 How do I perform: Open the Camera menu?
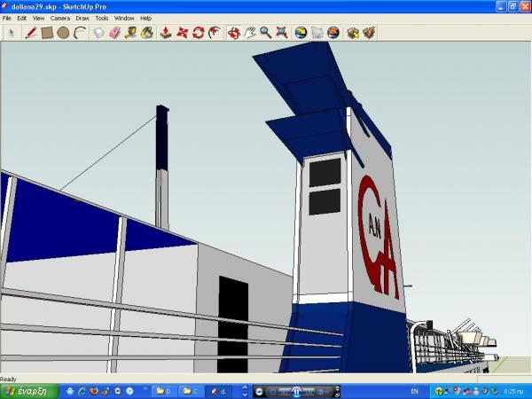click(x=60, y=19)
